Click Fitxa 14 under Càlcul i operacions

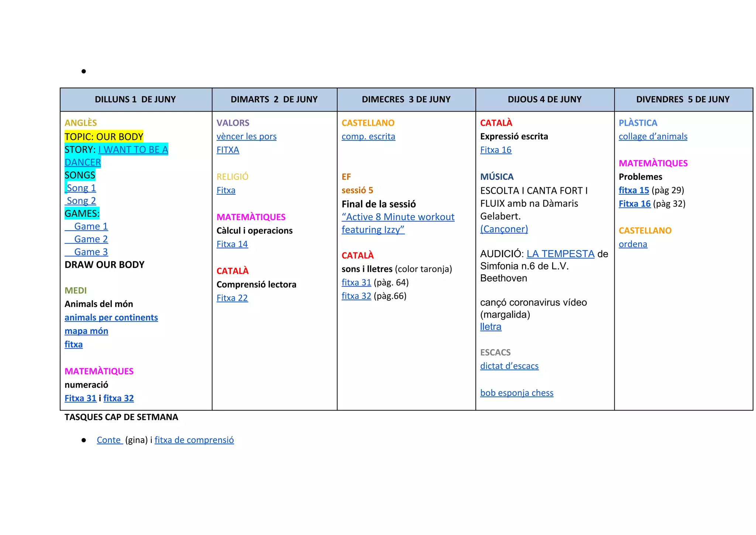(x=232, y=244)
